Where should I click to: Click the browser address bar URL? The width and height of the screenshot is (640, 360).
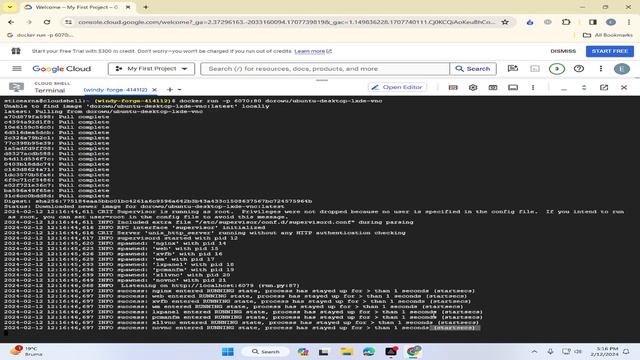pyautogui.click(x=286, y=22)
